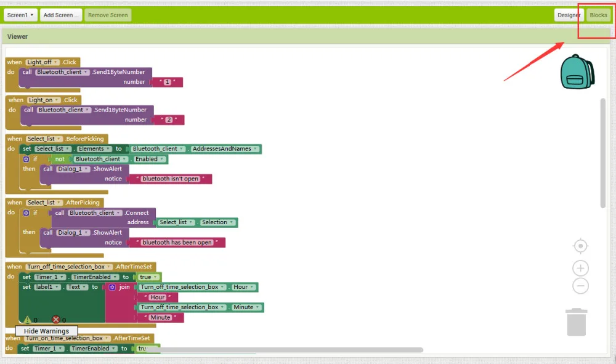Screen dimensions: 616x364
Task: Open Text property dropdown of label1
Action: (76, 287)
